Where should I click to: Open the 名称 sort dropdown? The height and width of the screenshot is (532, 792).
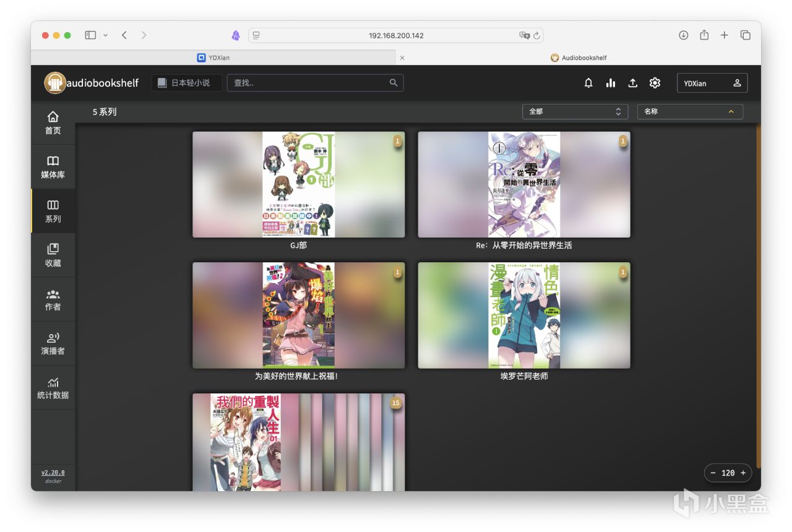[690, 111]
